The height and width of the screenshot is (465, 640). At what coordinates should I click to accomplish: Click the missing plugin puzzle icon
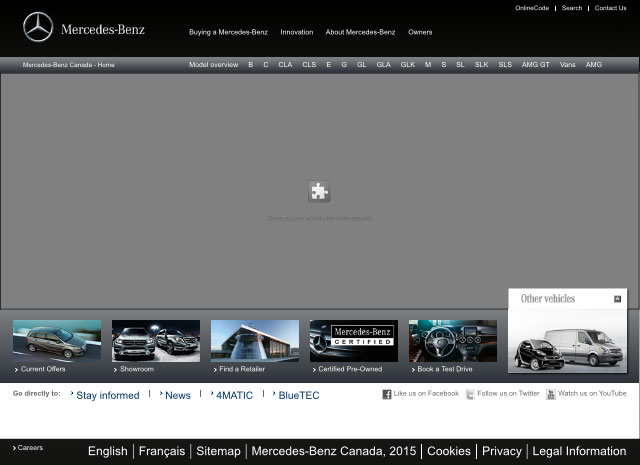pos(319,191)
